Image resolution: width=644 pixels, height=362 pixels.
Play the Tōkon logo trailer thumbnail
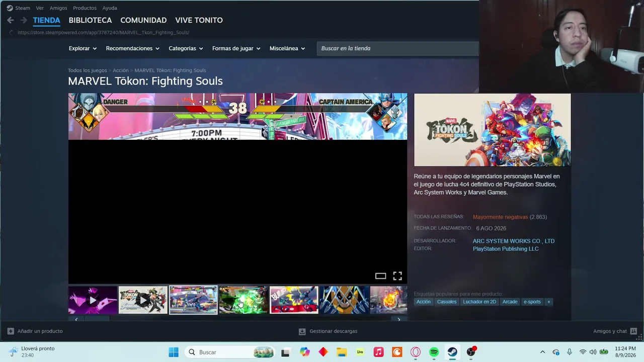[143, 300]
